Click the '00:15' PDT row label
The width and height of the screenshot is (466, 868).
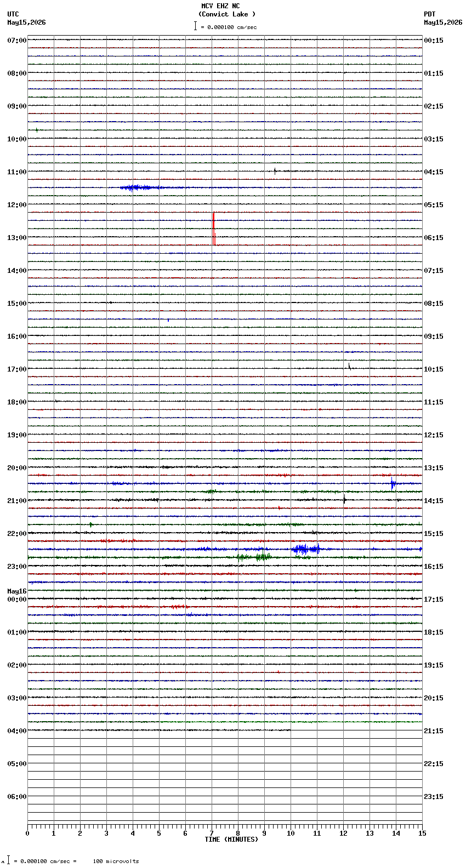pos(434,41)
